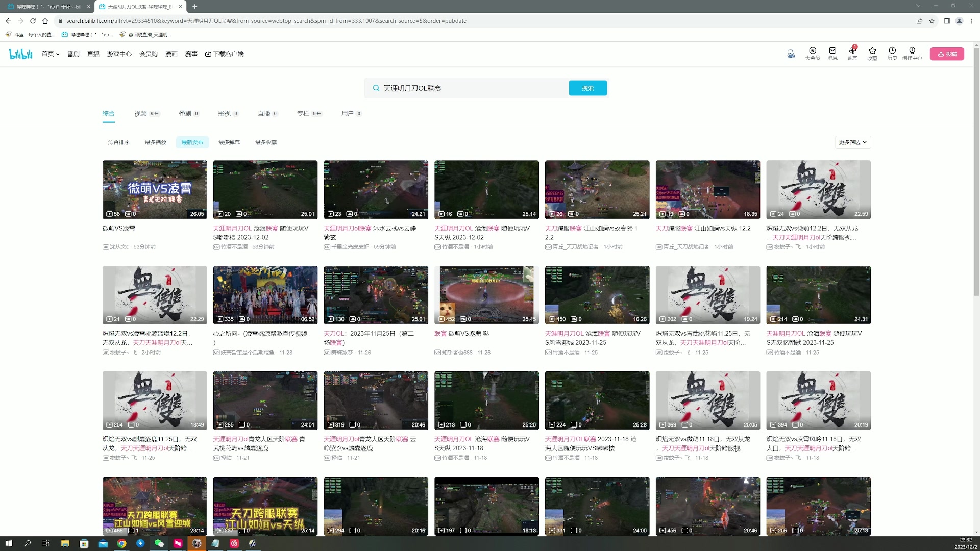
Task: Open the 创作中心 lightbulb icon
Action: point(912,51)
